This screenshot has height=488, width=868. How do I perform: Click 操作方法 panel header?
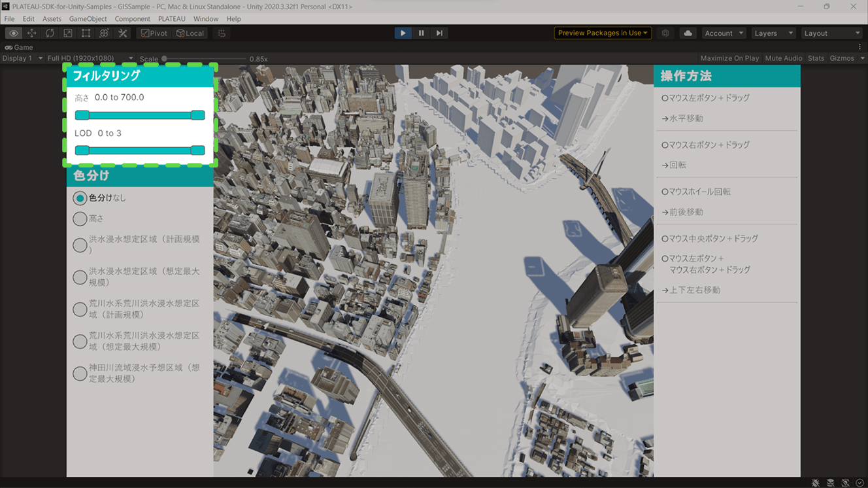[727, 76]
